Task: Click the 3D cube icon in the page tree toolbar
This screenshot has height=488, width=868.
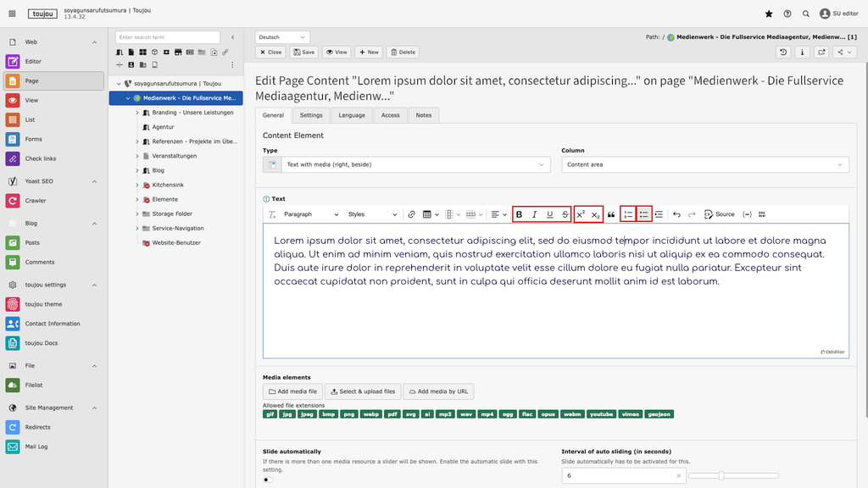Action: point(154,53)
